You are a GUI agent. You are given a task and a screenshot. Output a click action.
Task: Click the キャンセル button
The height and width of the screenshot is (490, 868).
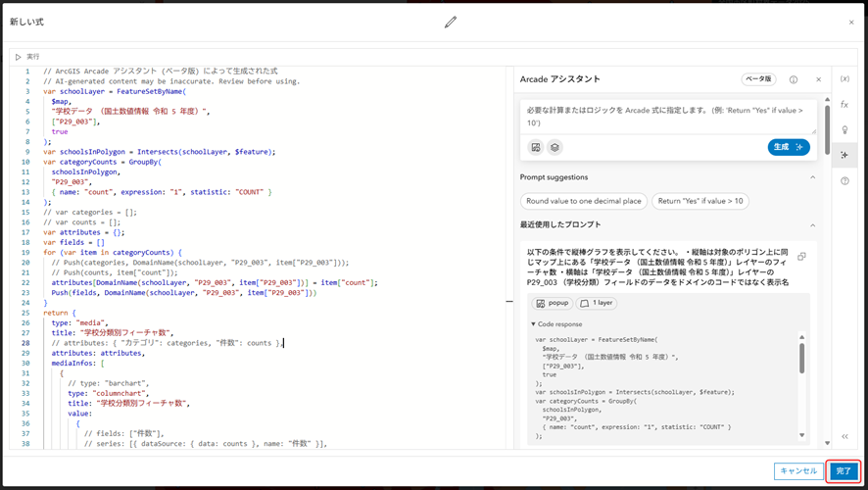tap(798, 471)
